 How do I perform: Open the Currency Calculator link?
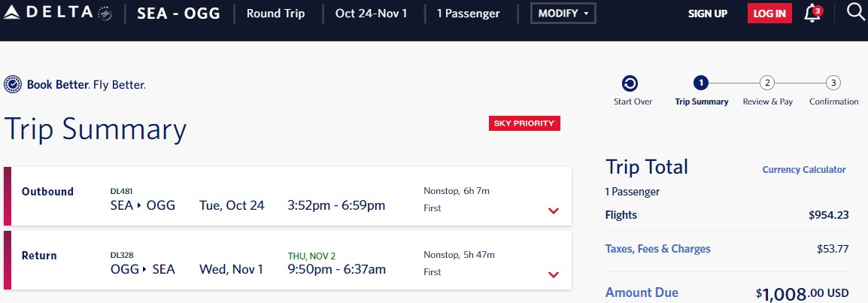point(804,170)
